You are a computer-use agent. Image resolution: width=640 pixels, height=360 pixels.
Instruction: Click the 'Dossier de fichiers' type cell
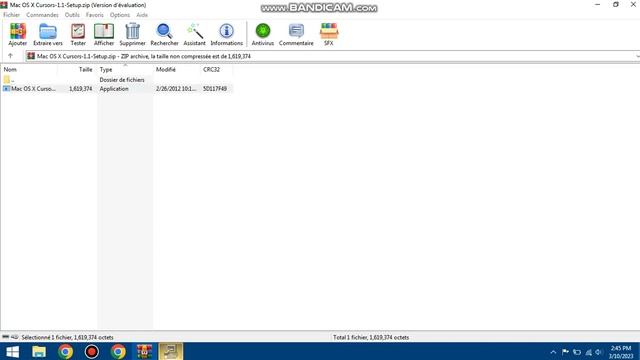coord(122,80)
